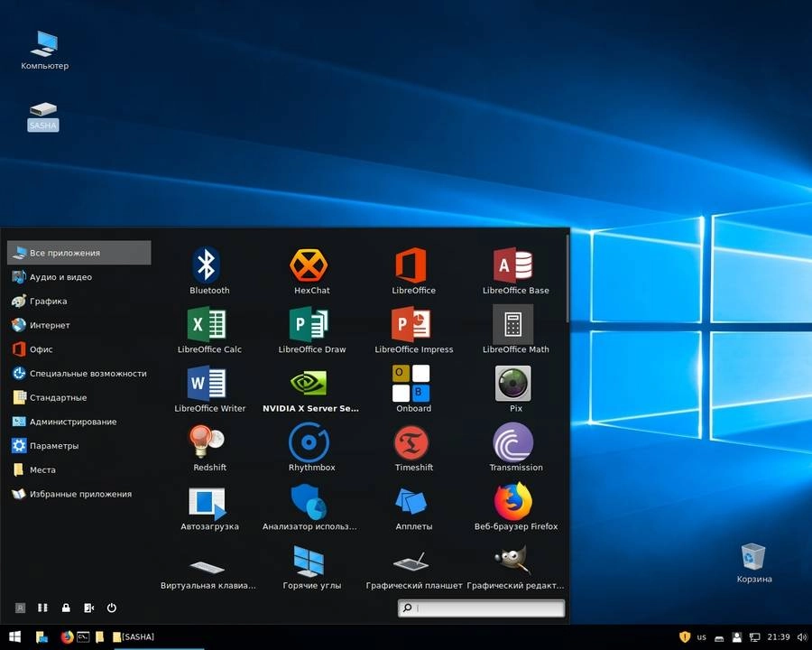This screenshot has height=650, width=812.
Task: Show Избранные приложения favorites
Action: pos(79,494)
